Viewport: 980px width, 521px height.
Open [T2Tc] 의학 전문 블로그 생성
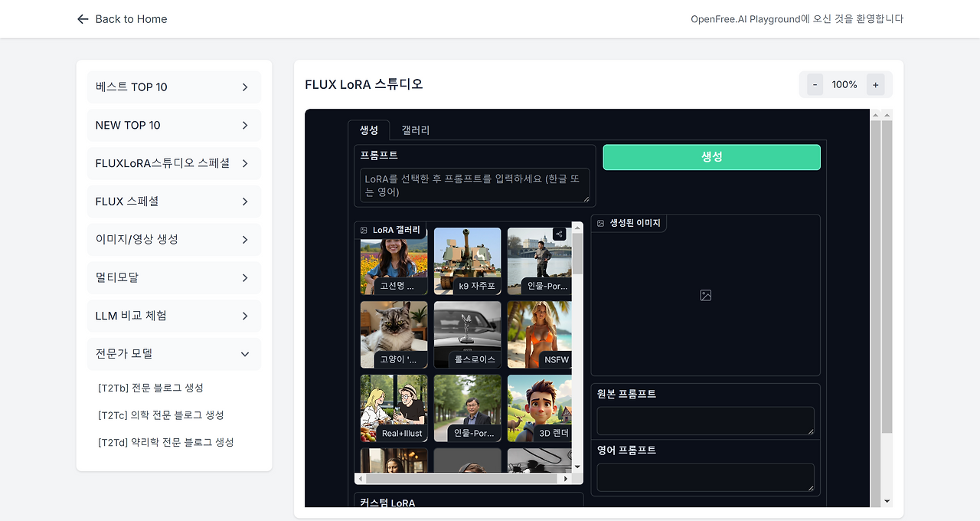(161, 415)
